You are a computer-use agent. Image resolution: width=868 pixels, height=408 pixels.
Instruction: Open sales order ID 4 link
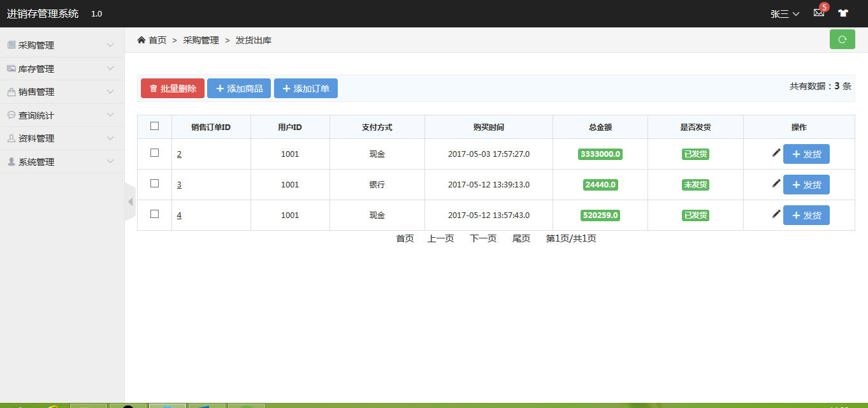[x=179, y=215]
